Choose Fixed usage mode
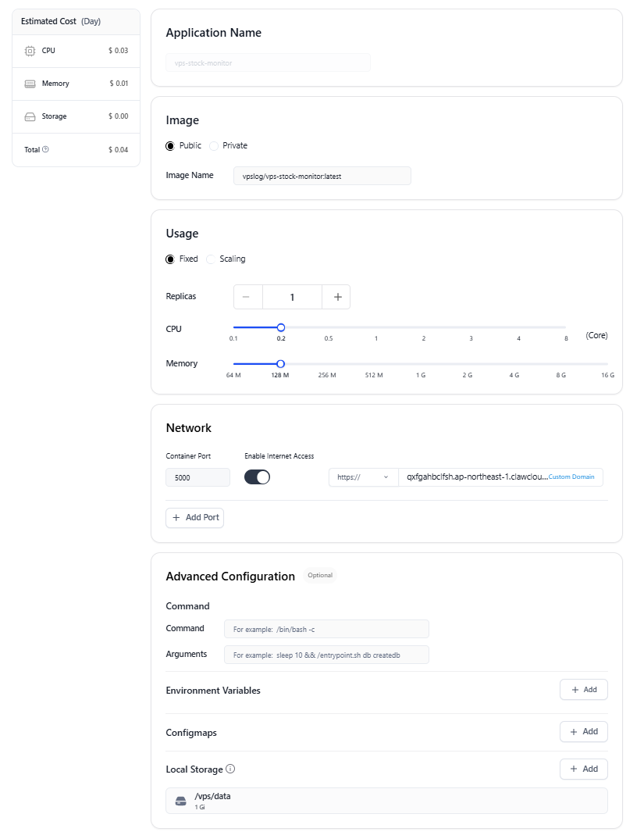The height and width of the screenshot is (839, 644). (170, 259)
